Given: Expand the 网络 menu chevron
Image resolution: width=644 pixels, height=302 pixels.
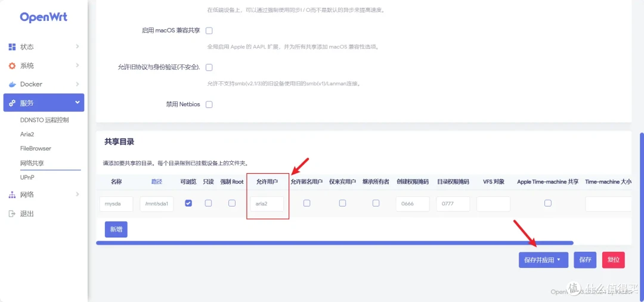Looking at the screenshot, I should pyautogui.click(x=77, y=194).
